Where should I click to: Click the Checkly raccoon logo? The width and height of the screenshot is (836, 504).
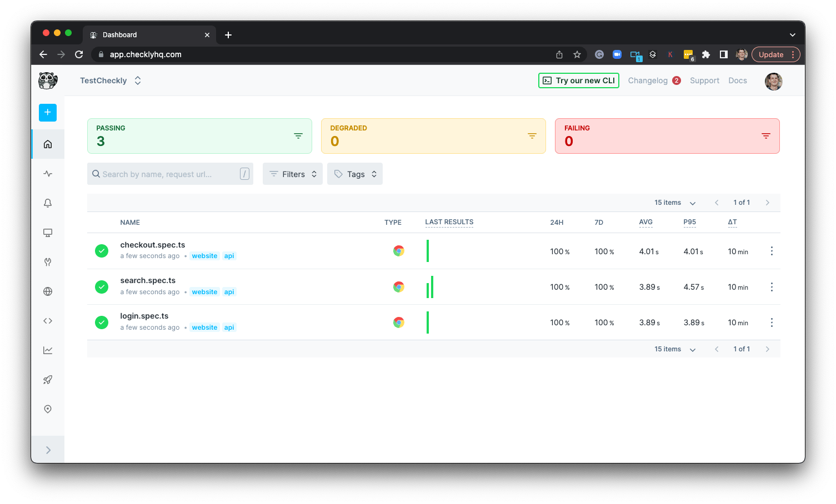48,80
